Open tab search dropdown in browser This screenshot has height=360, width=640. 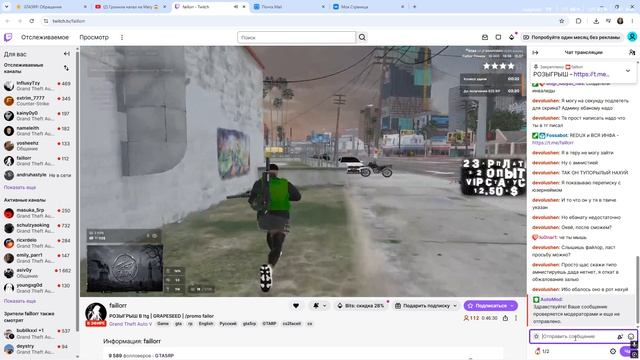[x=7, y=7]
